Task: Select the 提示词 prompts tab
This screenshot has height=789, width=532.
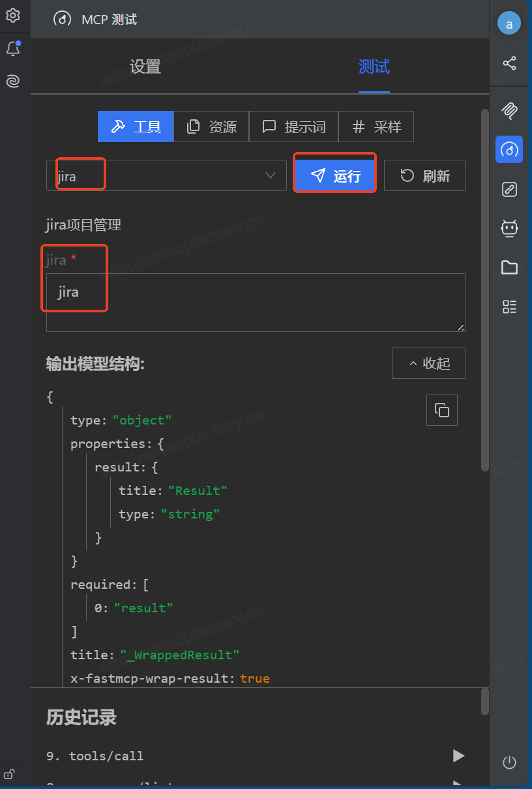Action: [x=293, y=127]
